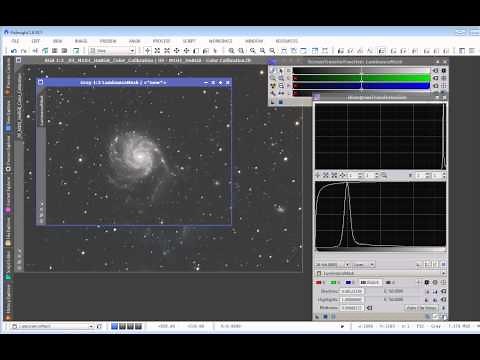Screen dimensions: 480x360
Task: Click the first blue display channel button in status bar
Action: (115, 326)
